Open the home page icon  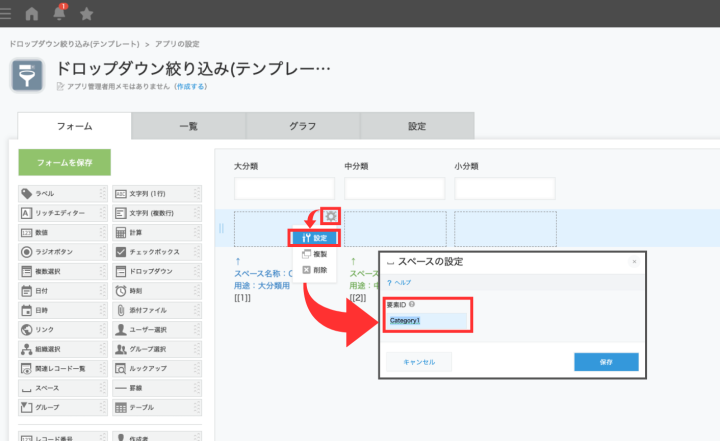pos(32,14)
